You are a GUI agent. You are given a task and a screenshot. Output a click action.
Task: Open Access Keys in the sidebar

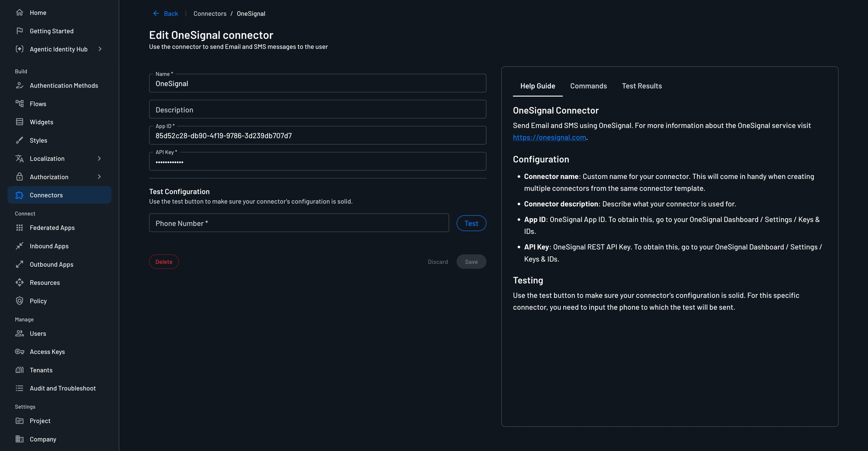[x=59, y=352]
